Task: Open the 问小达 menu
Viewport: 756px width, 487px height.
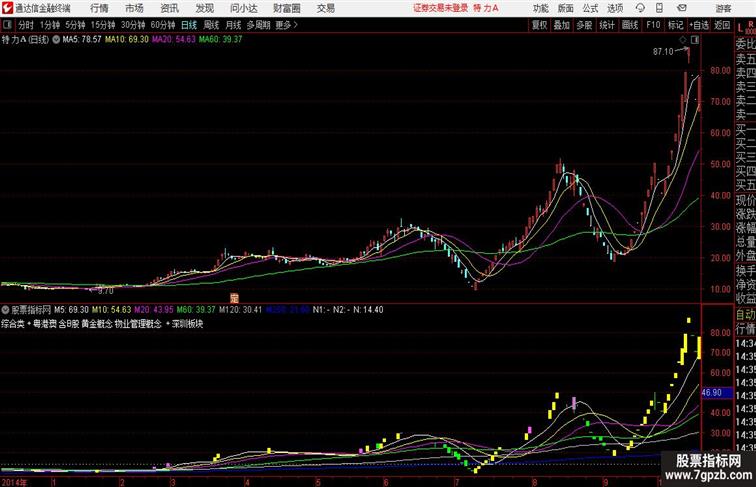Action: pos(243,8)
